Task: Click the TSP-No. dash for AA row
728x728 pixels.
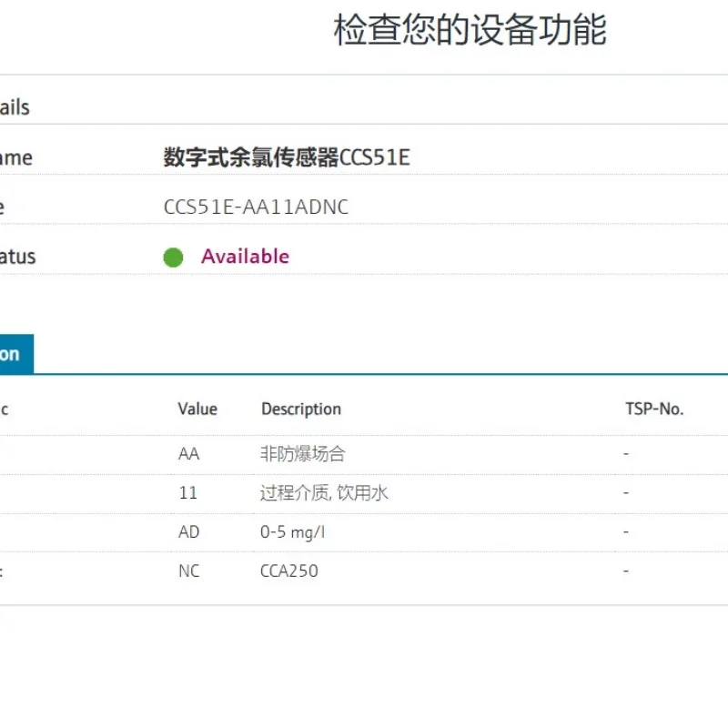Action: pyautogui.click(x=626, y=453)
